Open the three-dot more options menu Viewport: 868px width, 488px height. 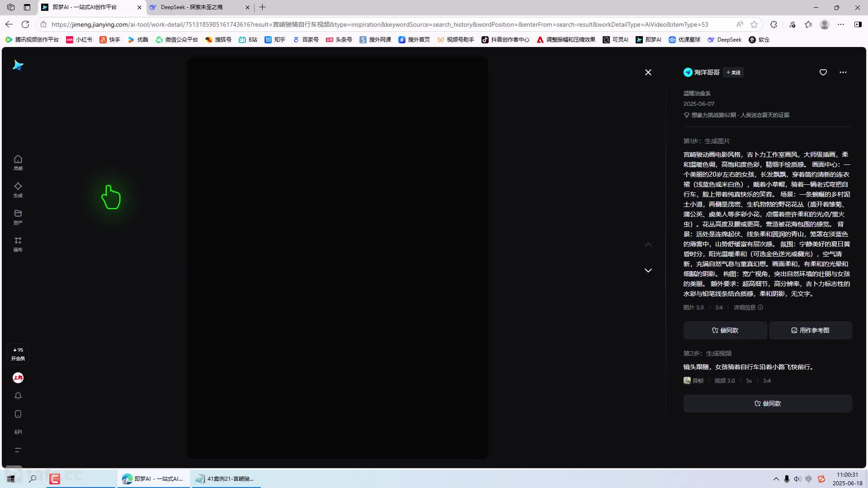(x=843, y=72)
